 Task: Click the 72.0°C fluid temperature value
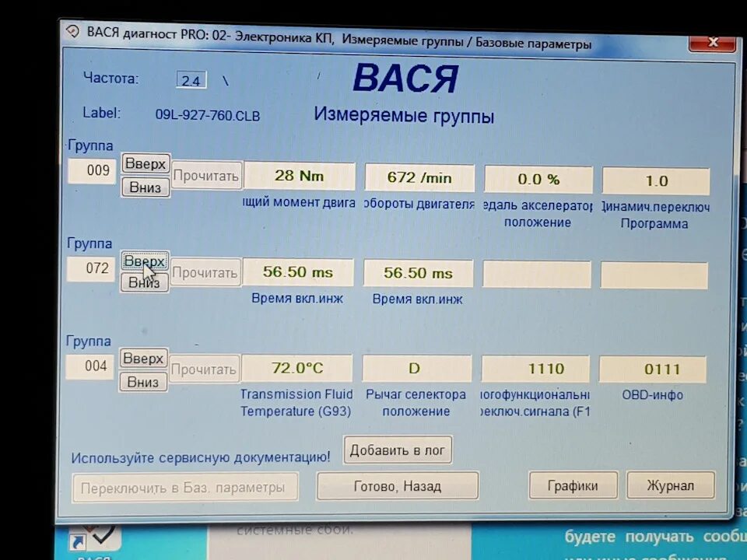tap(297, 368)
